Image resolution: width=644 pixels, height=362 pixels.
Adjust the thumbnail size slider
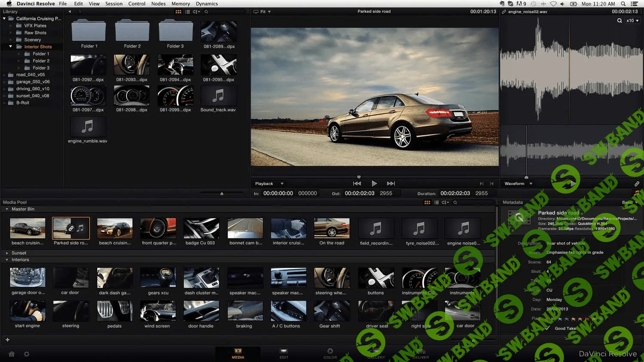point(222,193)
